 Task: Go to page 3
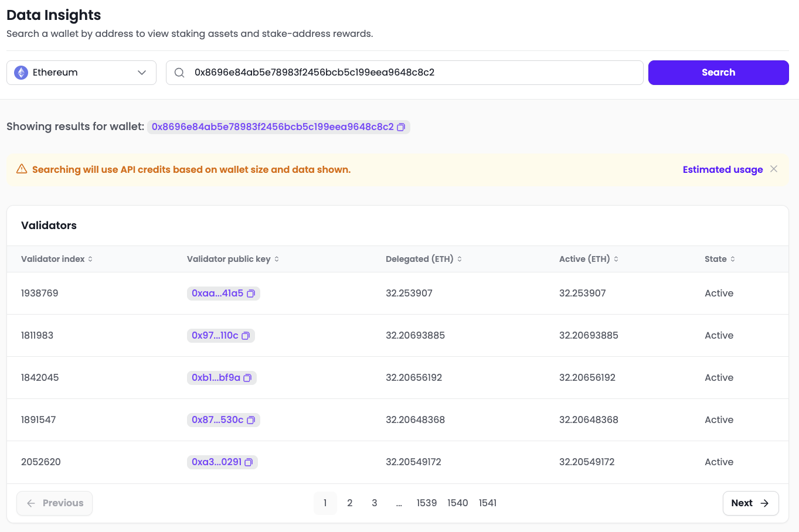[375, 503]
